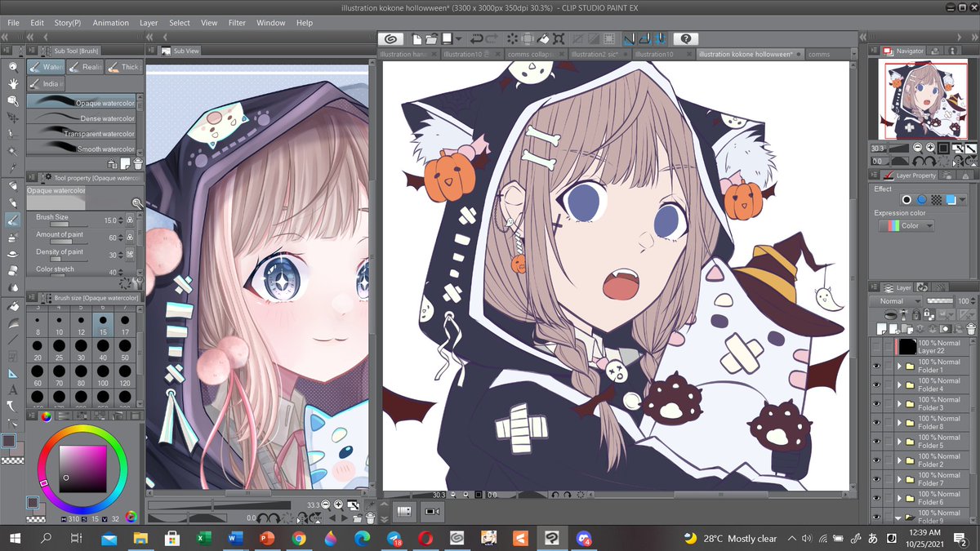The width and height of the screenshot is (980, 551).
Task: Expand Folder 3 in layer list
Action: click(900, 404)
